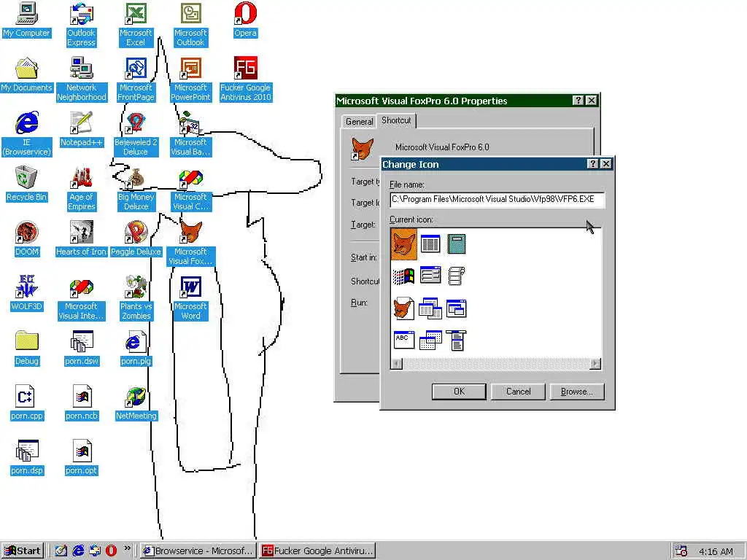This screenshot has width=747, height=560.
Task: Select the orange fox head icon in Change Icon list
Action: pos(403,244)
